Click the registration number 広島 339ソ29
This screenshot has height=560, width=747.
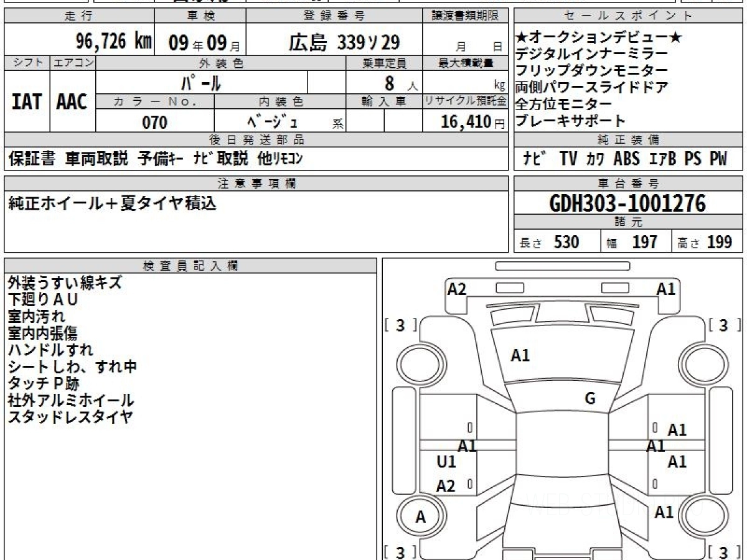click(x=344, y=42)
